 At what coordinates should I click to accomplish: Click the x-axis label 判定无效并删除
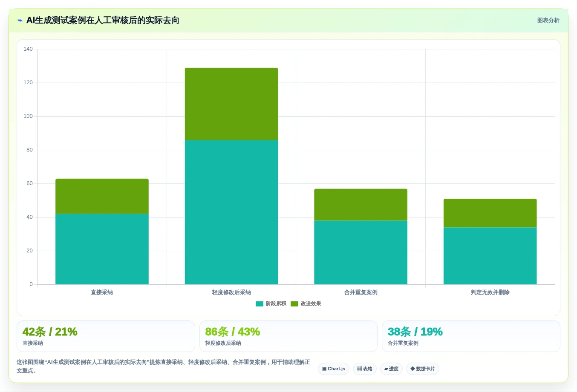pyautogui.click(x=490, y=292)
